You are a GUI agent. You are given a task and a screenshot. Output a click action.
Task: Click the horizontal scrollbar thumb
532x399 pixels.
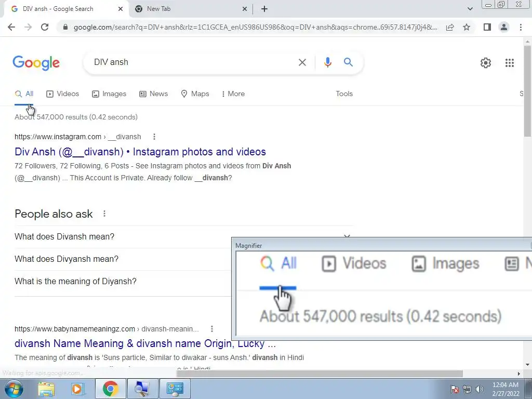click(320, 374)
